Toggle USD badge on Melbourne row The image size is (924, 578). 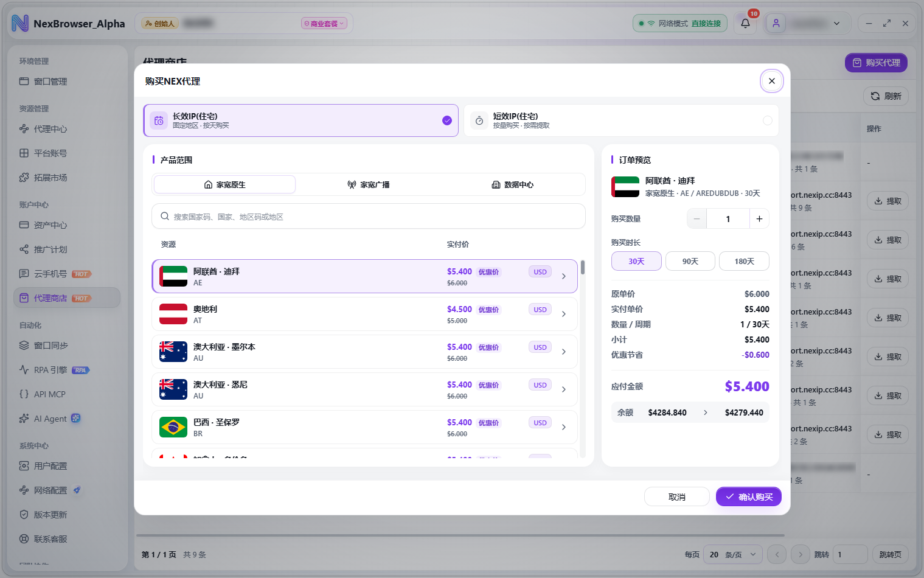(540, 347)
